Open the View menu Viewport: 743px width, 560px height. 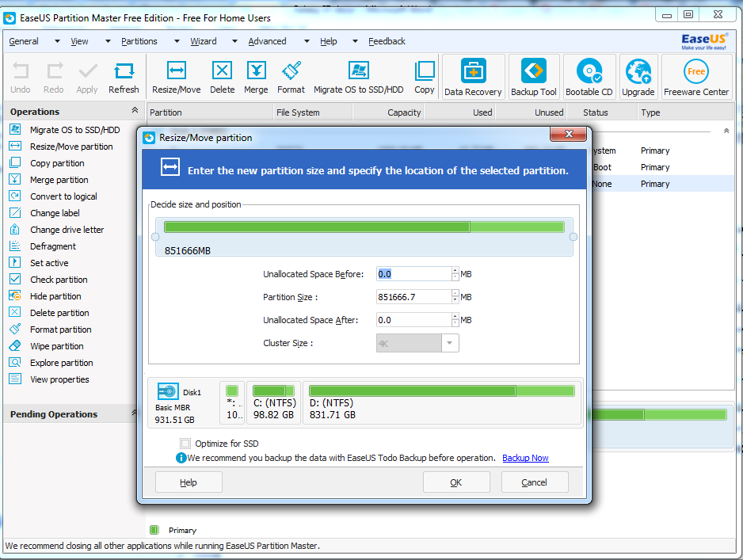79,41
